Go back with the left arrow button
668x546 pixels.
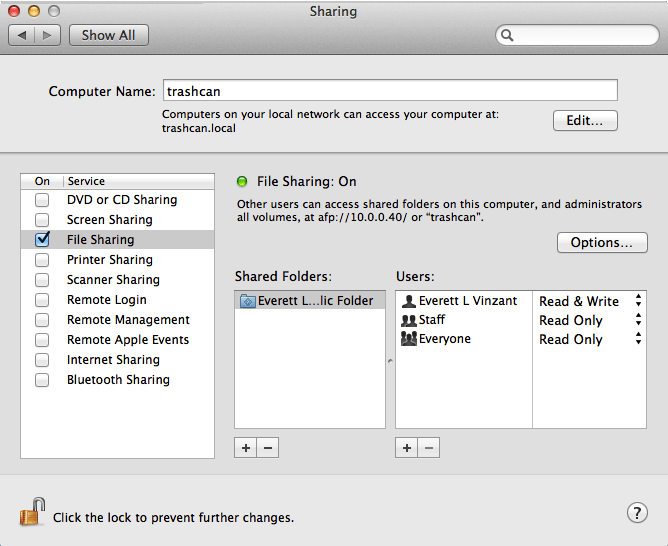click(x=24, y=35)
